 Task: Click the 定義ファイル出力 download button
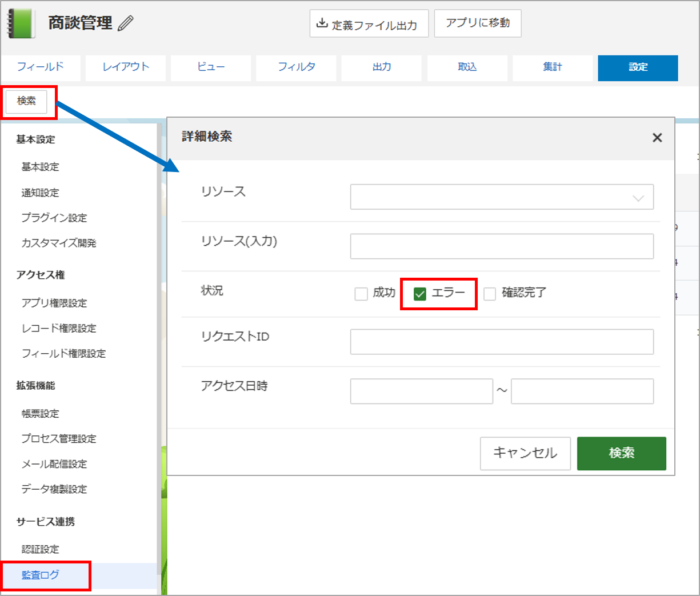(x=369, y=24)
